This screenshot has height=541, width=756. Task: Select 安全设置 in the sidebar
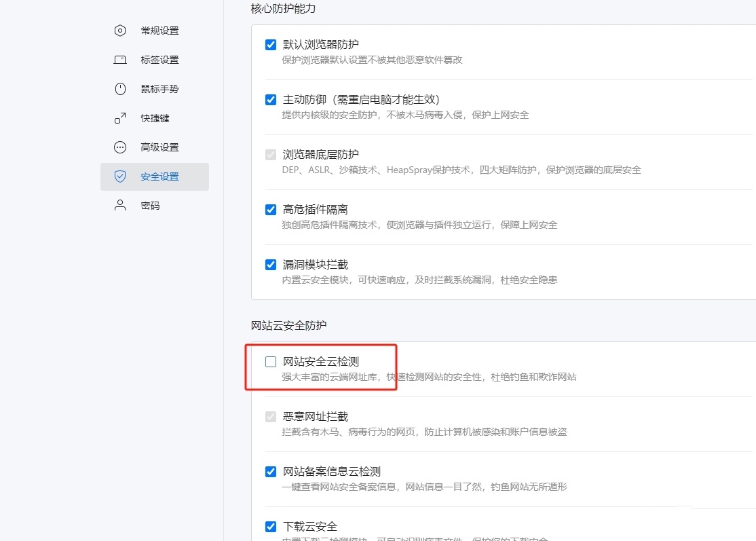154,176
